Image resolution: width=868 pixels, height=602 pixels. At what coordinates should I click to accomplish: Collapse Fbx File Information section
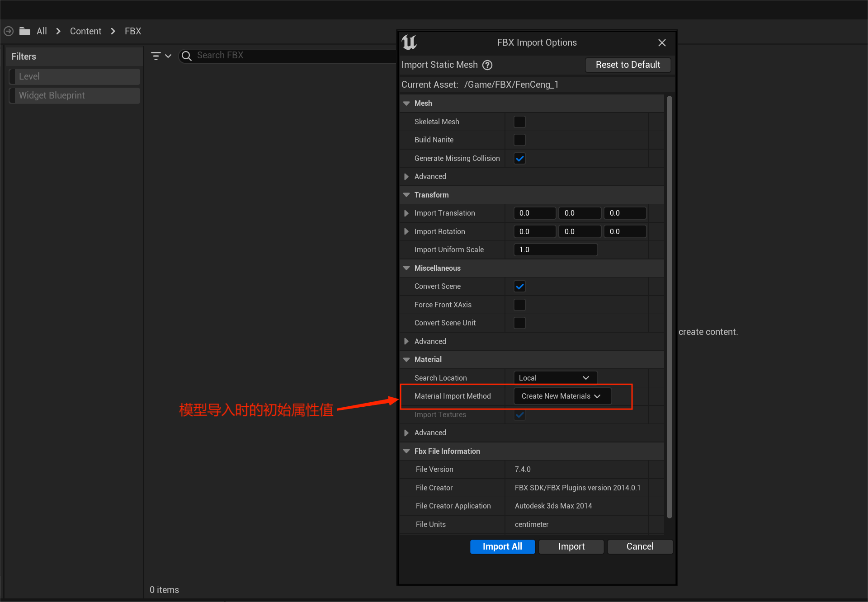pos(406,451)
